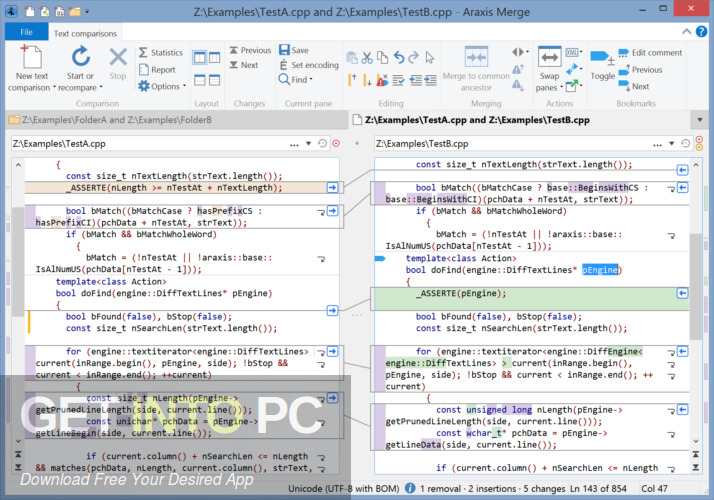This screenshot has height=500, width=714.
Task: Click Merge to common ancestor
Action: (476, 68)
